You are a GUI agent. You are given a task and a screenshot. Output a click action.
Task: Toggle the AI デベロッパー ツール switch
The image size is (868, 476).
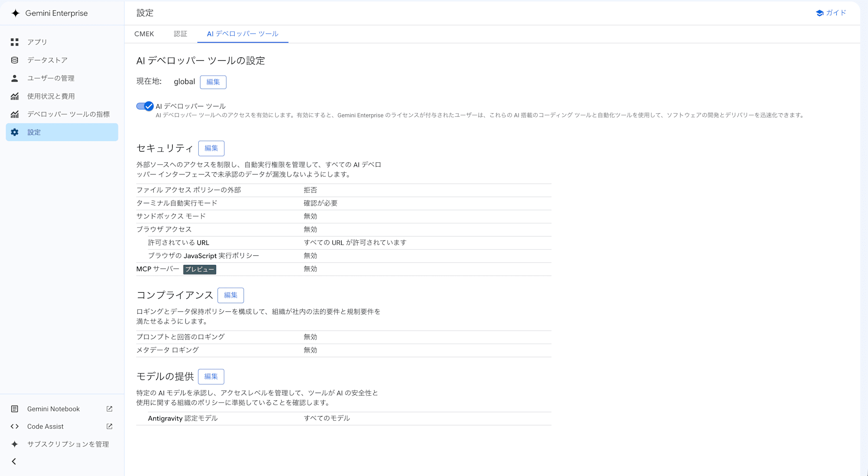(145, 106)
